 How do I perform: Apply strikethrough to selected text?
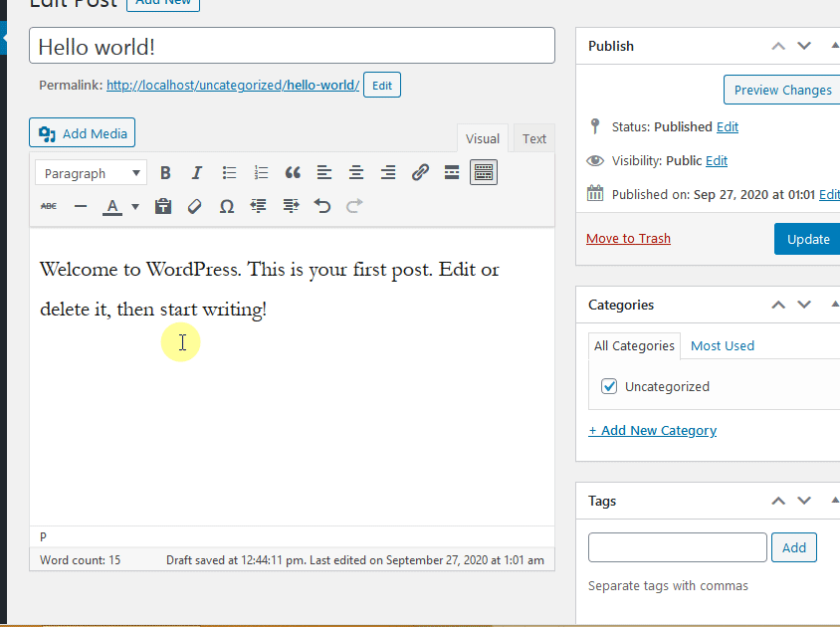pyautogui.click(x=48, y=206)
